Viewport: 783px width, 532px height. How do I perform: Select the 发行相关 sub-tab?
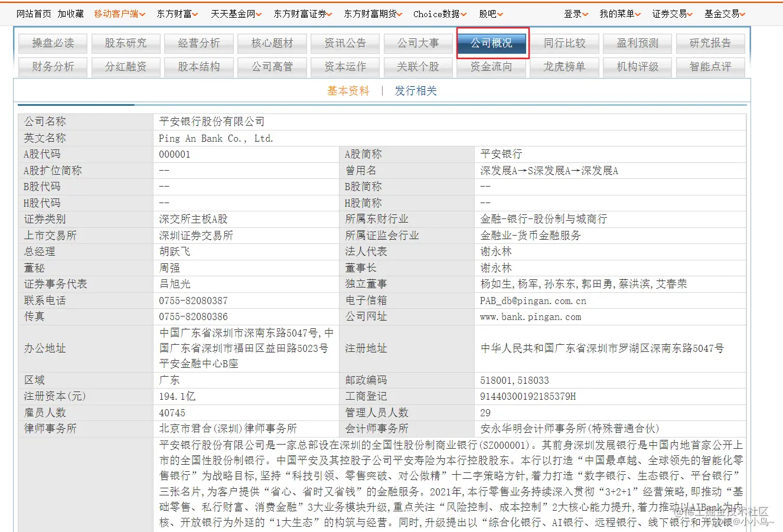(416, 91)
